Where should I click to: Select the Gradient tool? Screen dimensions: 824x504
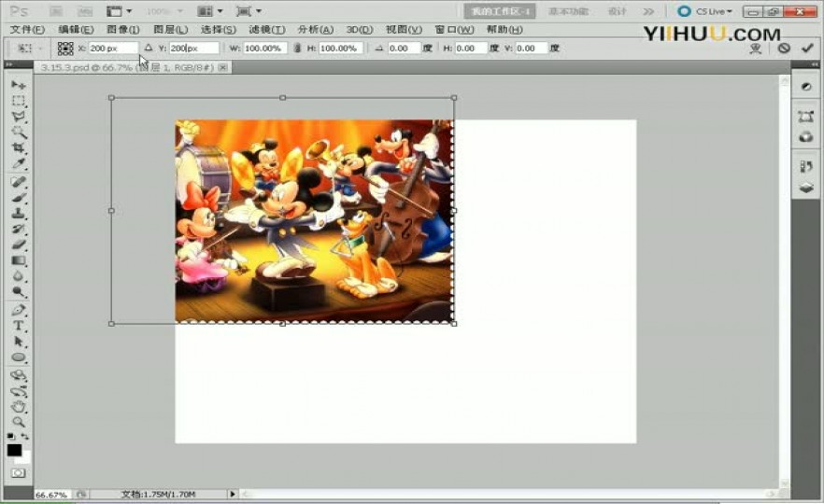[19, 261]
